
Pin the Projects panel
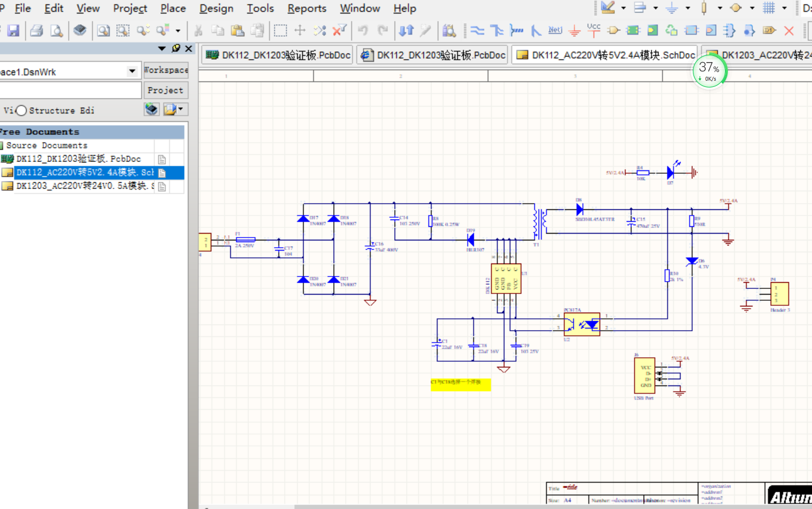176,49
